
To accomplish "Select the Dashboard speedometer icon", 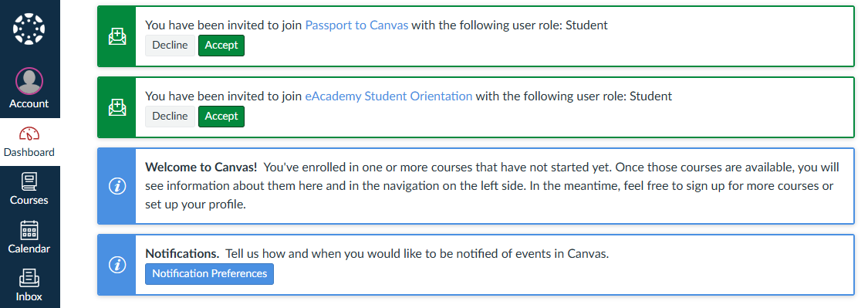I will (x=29, y=134).
